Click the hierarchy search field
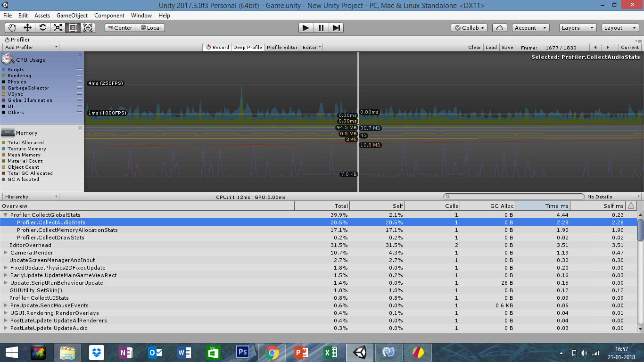The width and height of the screenshot is (644, 362). [513, 197]
